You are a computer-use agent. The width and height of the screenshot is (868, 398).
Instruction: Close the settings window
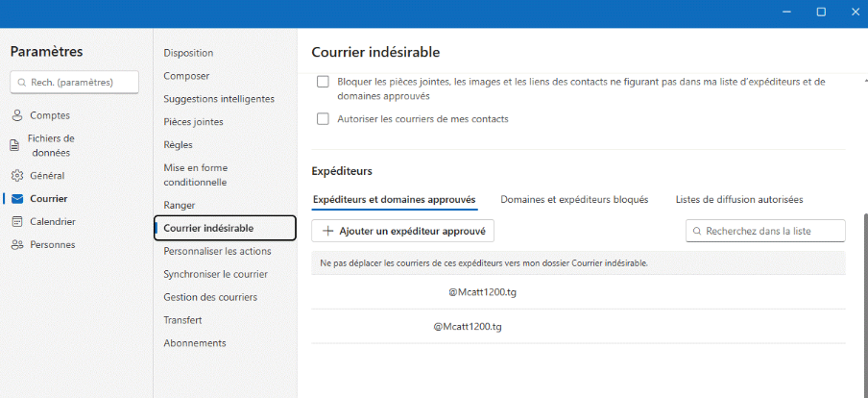855,12
